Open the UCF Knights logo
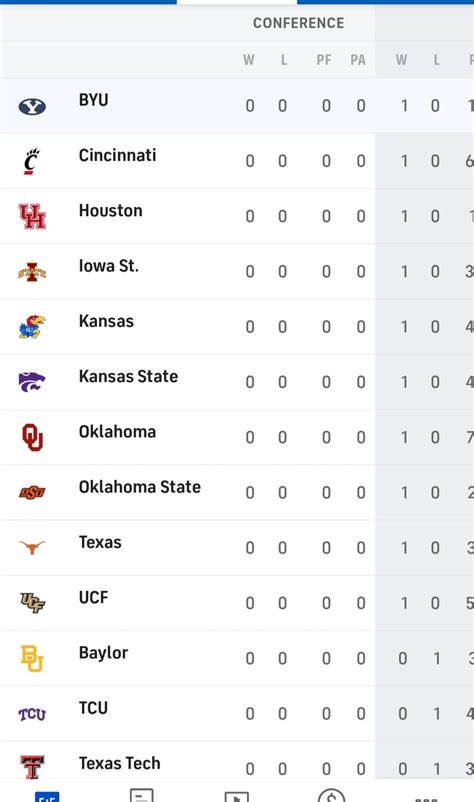Viewport: 474px width, 802px height. click(32, 603)
